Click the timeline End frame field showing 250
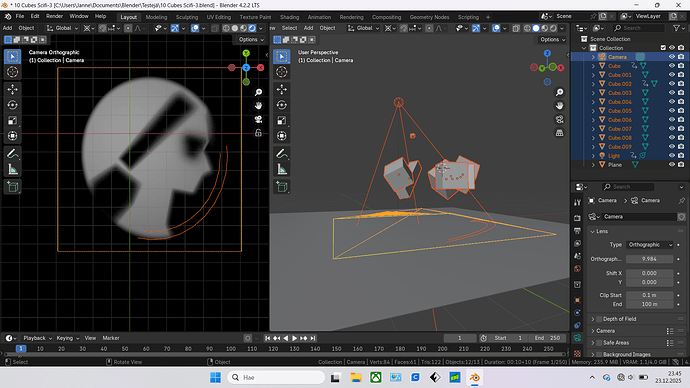 tap(548, 338)
